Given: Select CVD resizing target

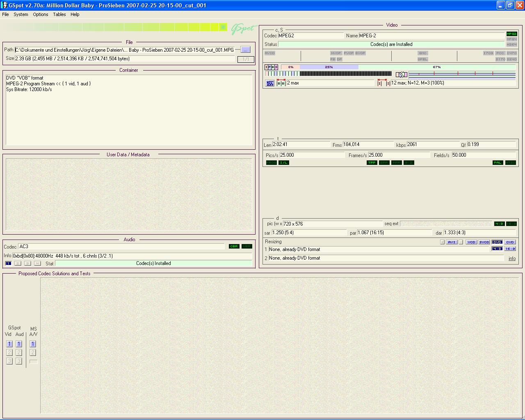Looking at the screenshot, I should point(510,242).
